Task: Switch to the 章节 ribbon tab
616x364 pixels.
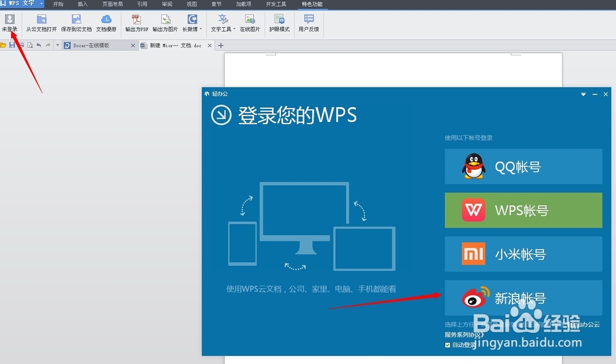Action: coord(216,4)
